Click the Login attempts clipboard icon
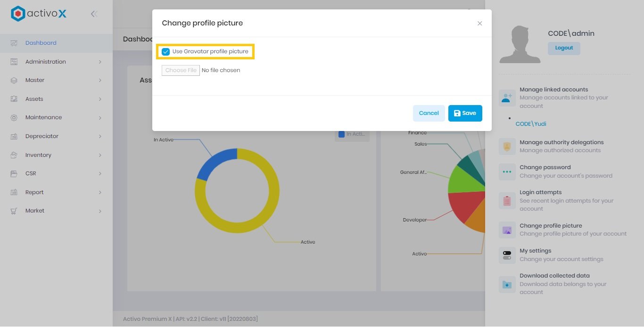This screenshot has height=327, width=644. pyautogui.click(x=507, y=201)
